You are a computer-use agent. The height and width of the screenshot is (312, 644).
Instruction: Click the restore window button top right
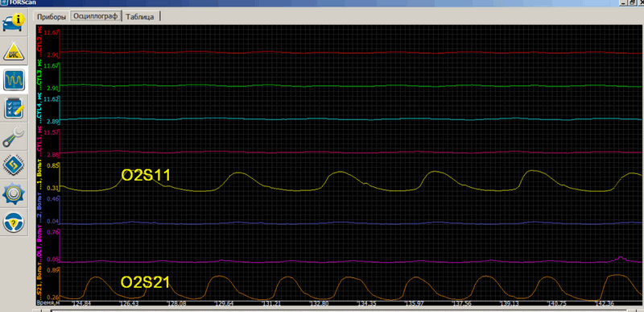pos(631,2)
